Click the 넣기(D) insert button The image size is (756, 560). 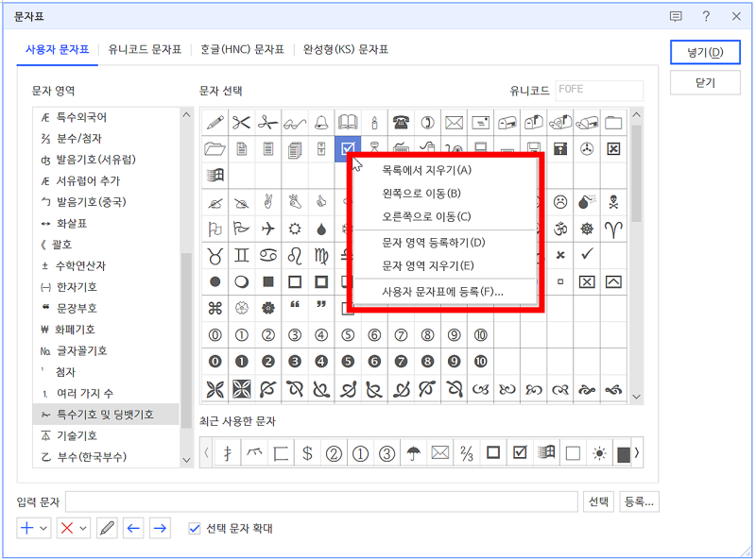click(x=705, y=52)
